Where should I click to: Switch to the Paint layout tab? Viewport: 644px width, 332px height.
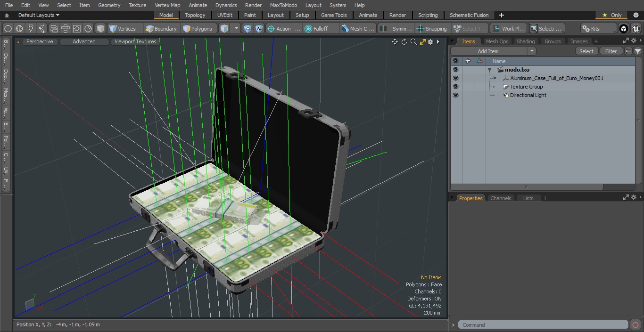(250, 15)
